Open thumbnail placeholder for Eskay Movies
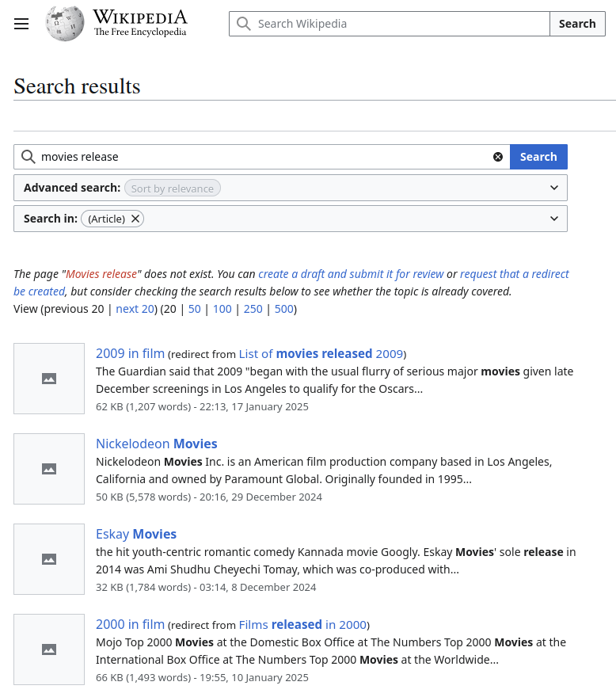Image resolution: width=616 pixels, height=697 pixels. click(x=49, y=559)
